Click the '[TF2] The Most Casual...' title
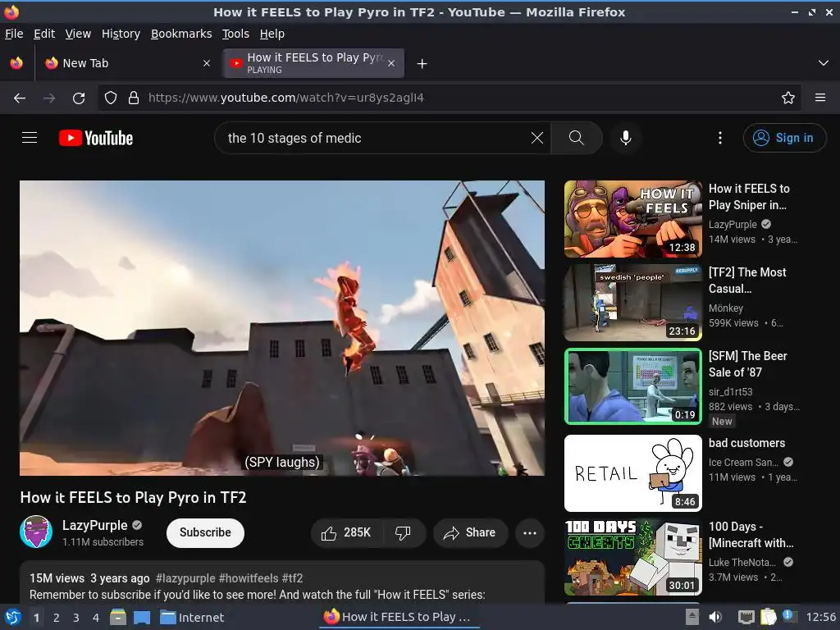 coord(747,281)
